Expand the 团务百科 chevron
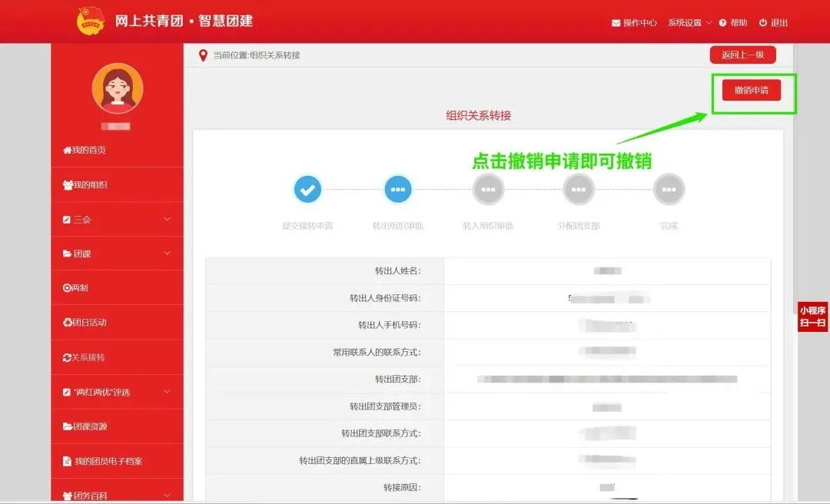 (x=168, y=496)
